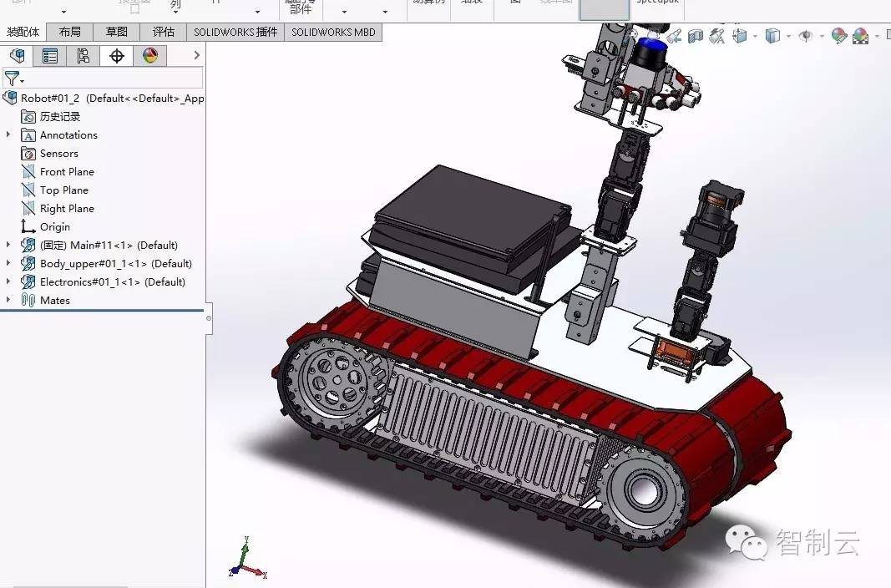Image resolution: width=891 pixels, height=588 pixels.
Task: Expand the Mates folder
Action: pyautogui.click(x=8, y=299)
